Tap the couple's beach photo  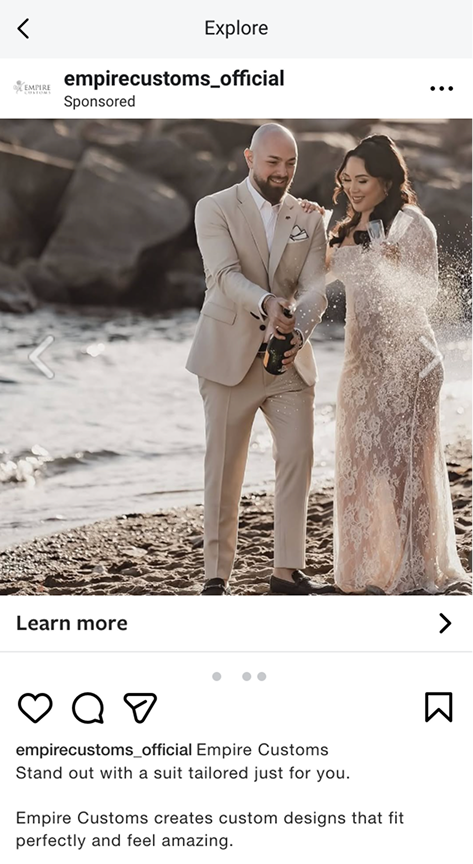(236, 357)
